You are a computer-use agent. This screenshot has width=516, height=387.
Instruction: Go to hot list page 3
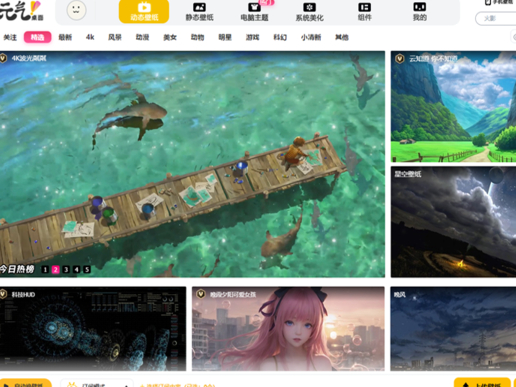click(x=66, y=269)
